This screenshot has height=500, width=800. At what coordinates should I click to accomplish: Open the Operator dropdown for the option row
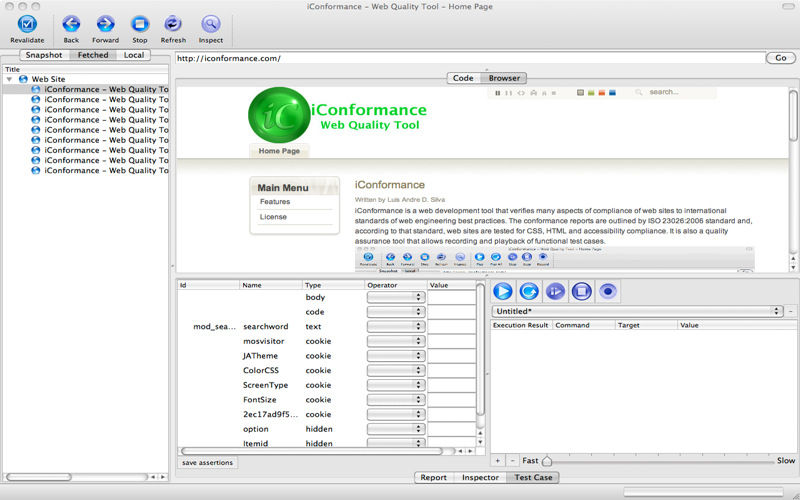pyautogui.click(x=396, y=429)
